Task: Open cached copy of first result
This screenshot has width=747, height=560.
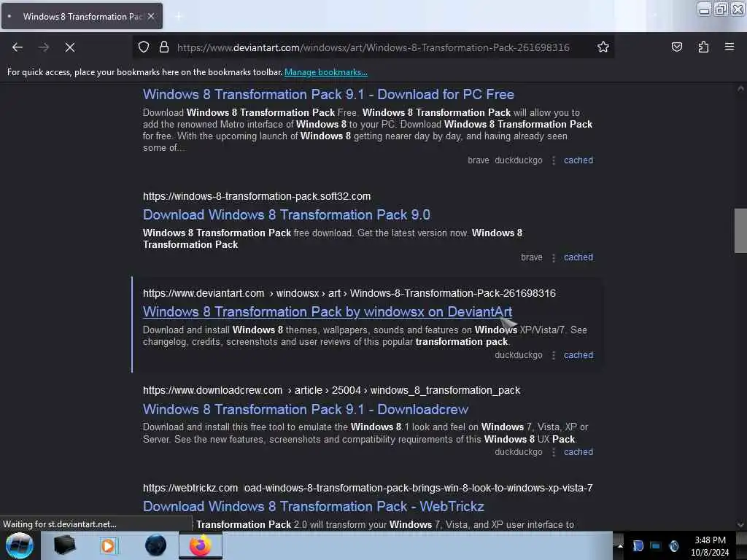Action: click(578, 160)
